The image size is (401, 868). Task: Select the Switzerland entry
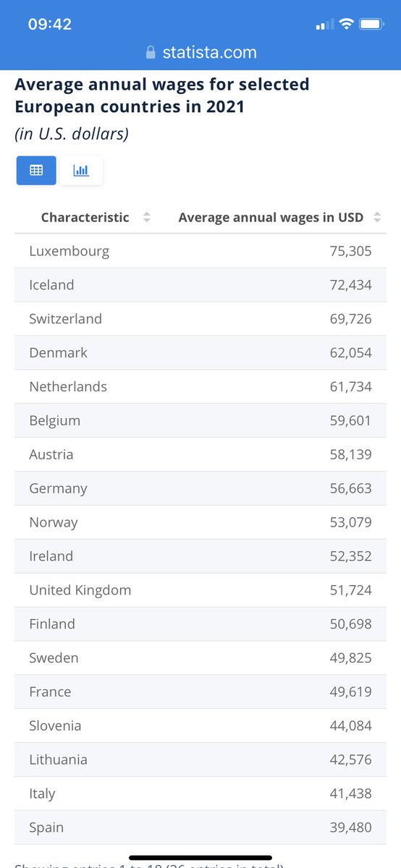(200, 319)
